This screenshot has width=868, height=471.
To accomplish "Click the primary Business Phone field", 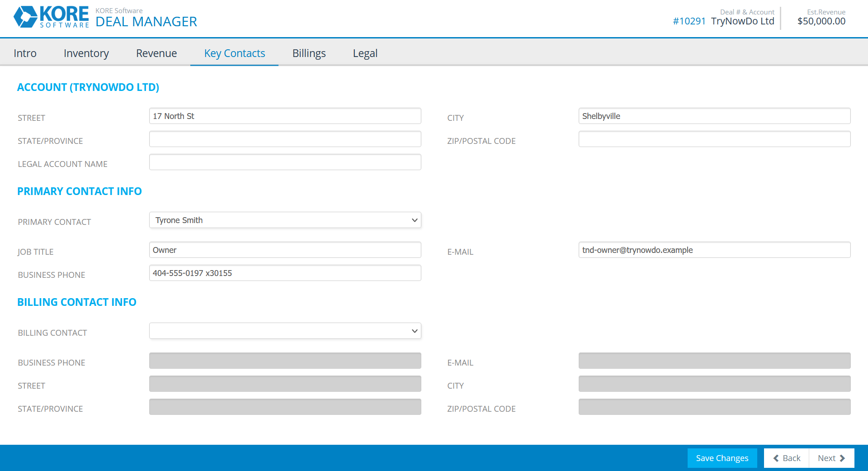I will pos(285,273).
